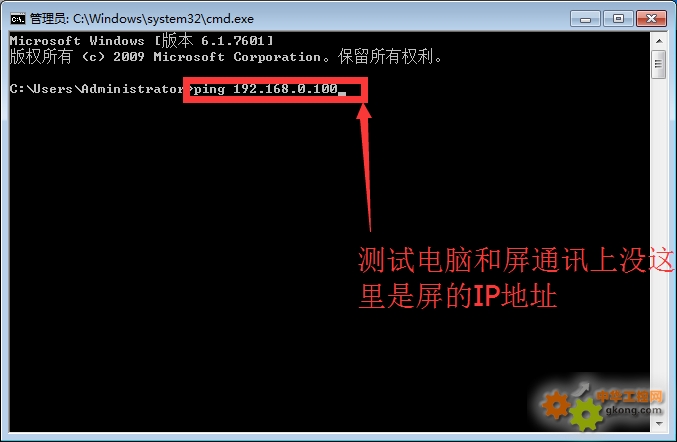677x442 pixels.
Task: Click the orange gear logo in watermark
Action: coord(556,404)
